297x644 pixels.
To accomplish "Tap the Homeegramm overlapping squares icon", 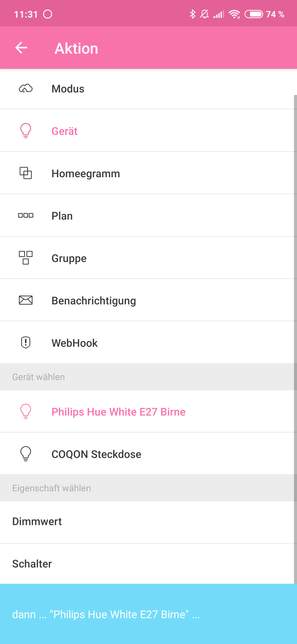I will 26,173.
